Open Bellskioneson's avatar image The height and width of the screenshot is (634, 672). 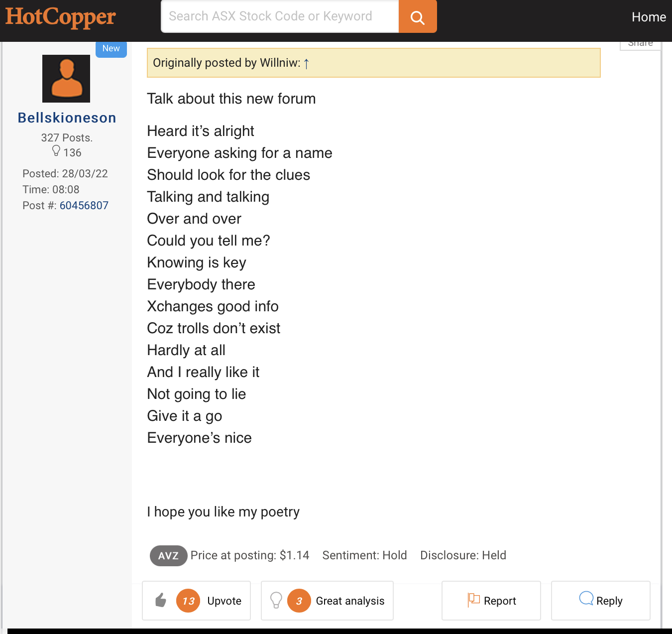(x=66, y=79)
